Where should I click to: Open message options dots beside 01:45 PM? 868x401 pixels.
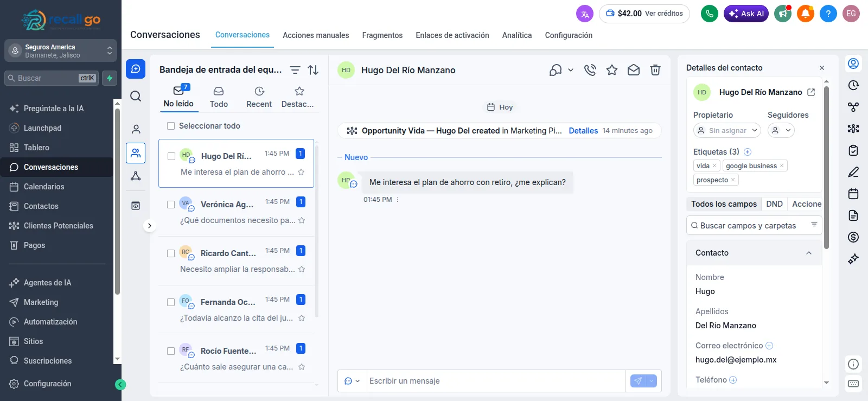click(398, 200)
